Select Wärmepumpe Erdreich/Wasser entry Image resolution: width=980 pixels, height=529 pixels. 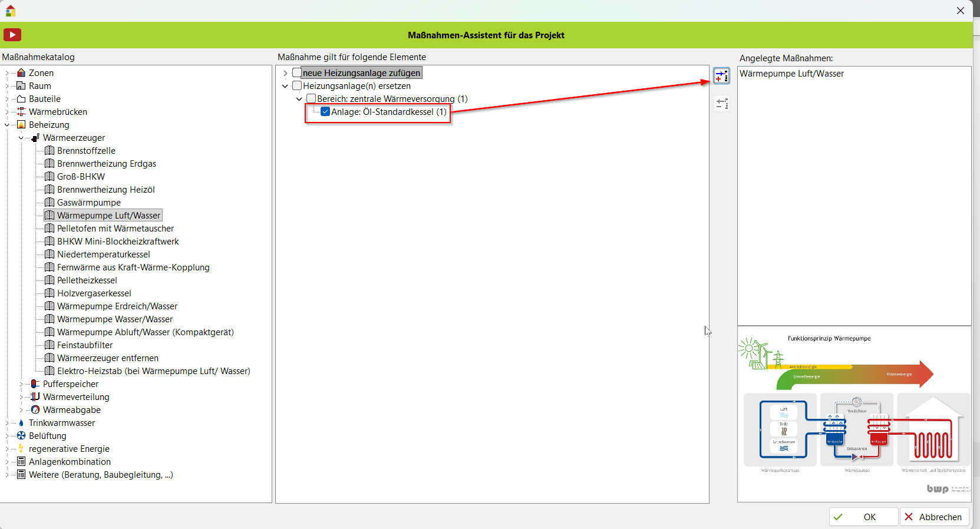pyautogui.click(x=117, y=306)
